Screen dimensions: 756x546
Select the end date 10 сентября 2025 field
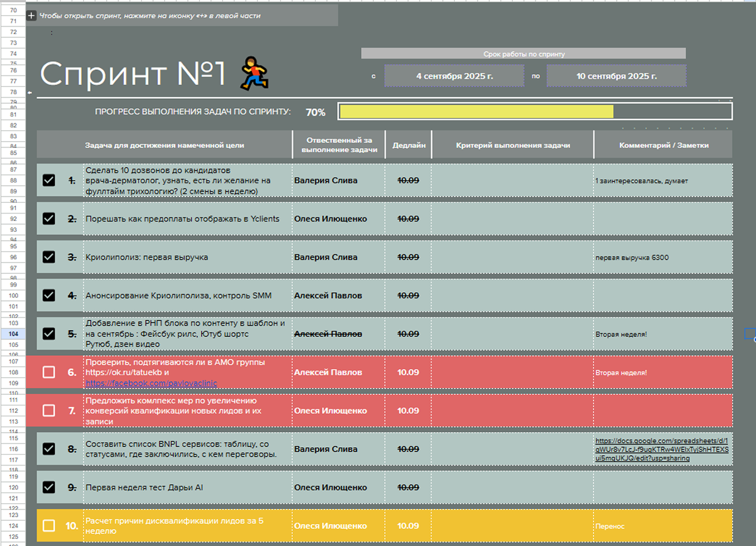(x=616, y=76)
